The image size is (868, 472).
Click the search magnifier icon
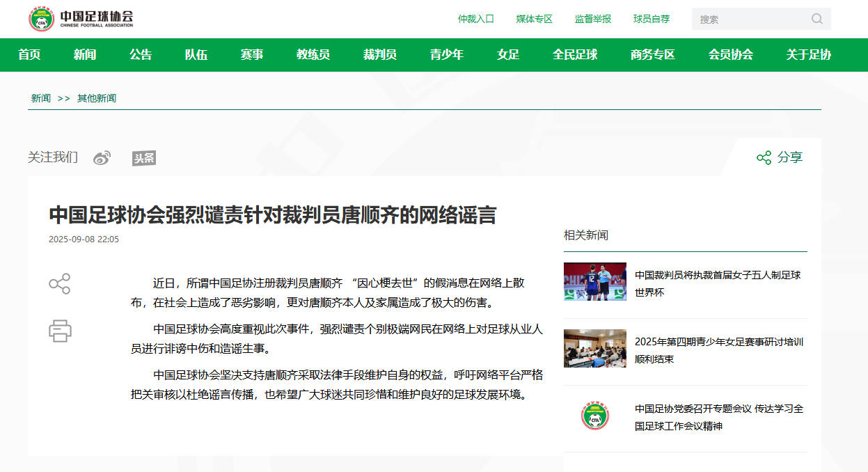(816, 19)
